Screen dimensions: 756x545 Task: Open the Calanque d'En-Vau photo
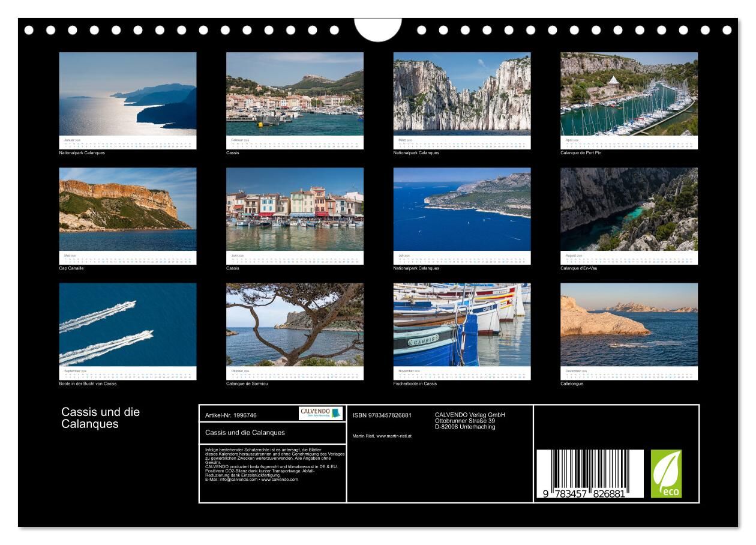tap(629, 209)
